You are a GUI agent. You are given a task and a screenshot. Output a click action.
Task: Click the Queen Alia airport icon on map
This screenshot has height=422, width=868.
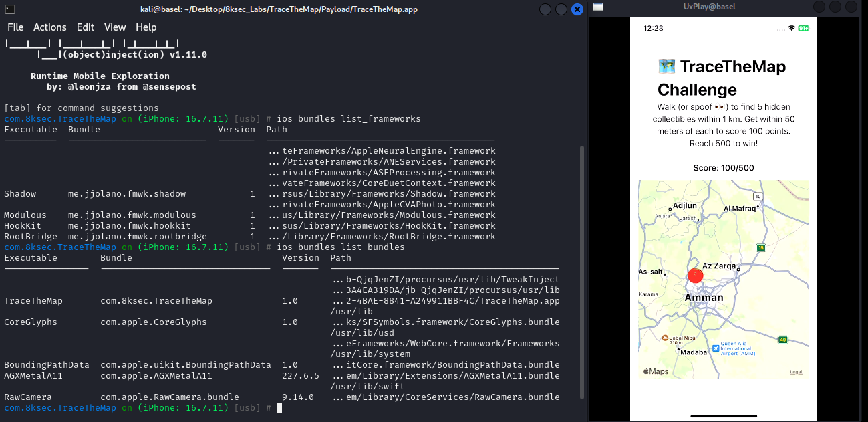(x=716, y=348)
